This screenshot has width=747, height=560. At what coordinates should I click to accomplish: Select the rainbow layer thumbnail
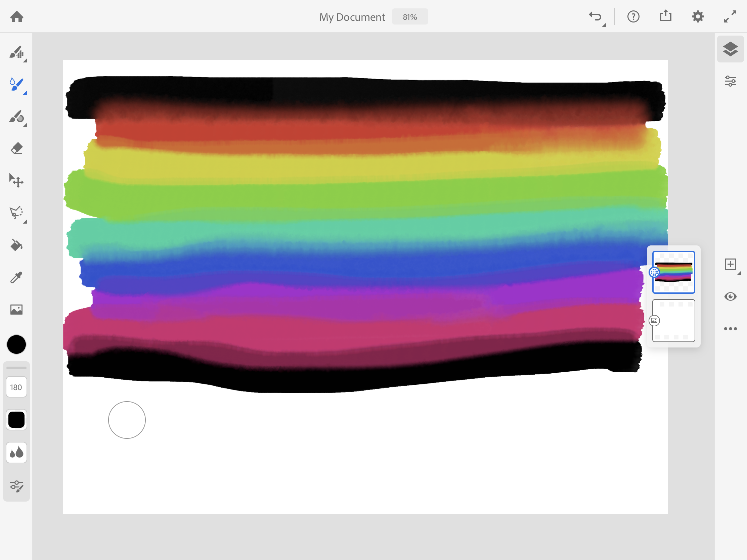coord(673,272)
